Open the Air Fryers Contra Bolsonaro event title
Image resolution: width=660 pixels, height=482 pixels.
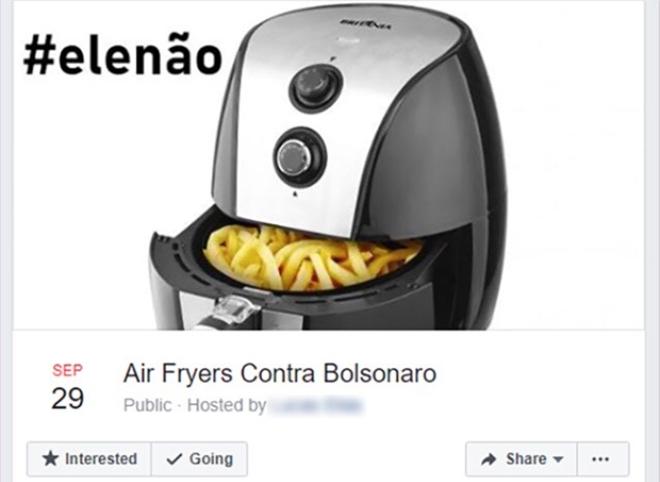[280, 373]
